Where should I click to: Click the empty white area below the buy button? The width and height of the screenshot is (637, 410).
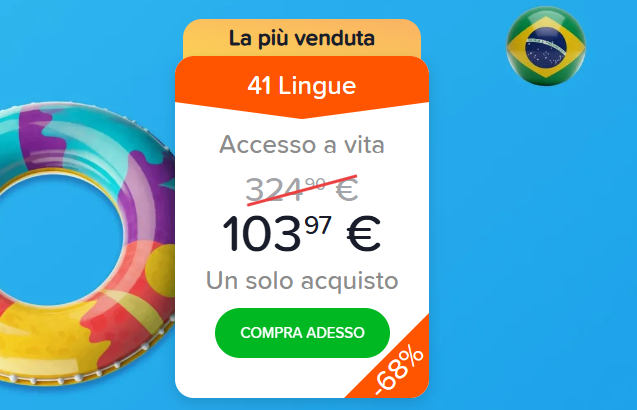tap(264, 378)
